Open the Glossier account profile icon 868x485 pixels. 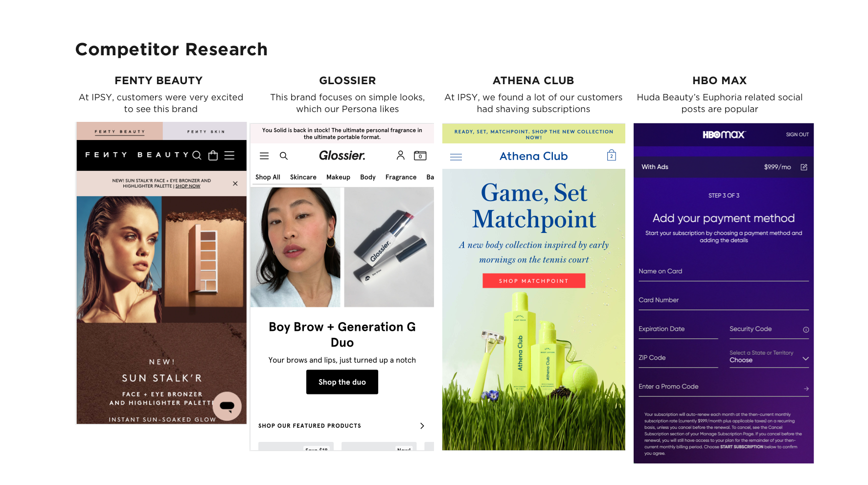tap(400, 155)
